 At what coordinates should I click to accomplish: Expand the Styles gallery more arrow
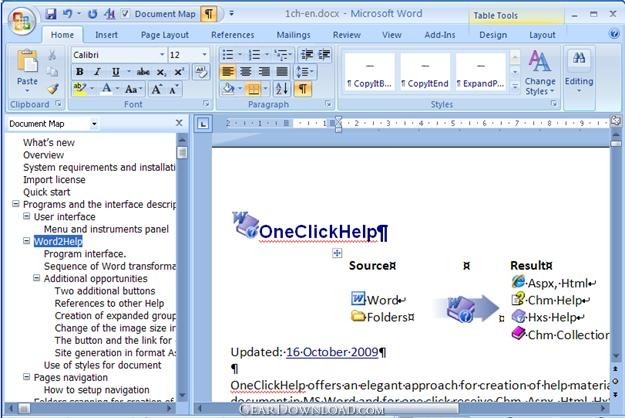click(515, 87)
